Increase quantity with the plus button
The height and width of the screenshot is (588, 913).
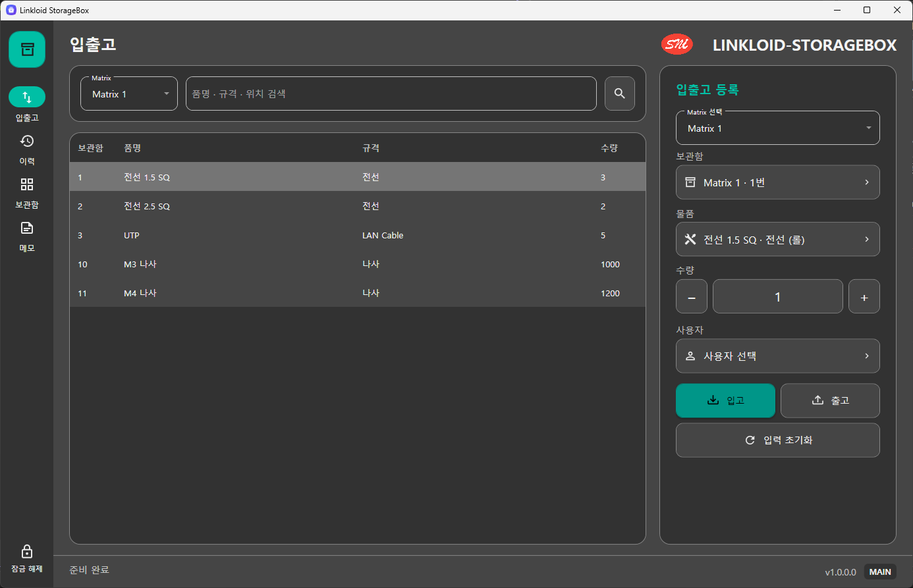tap(864, 296)
